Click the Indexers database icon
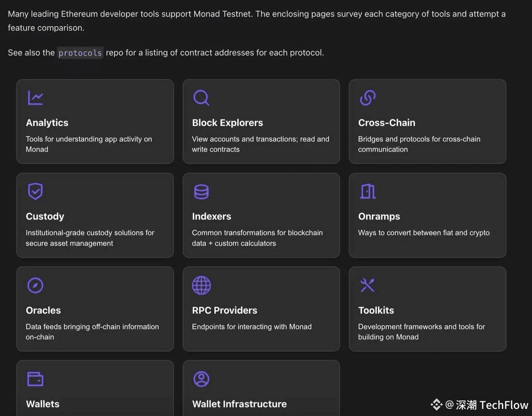Screen dimensions: 532x416 (x=201, y=192)
